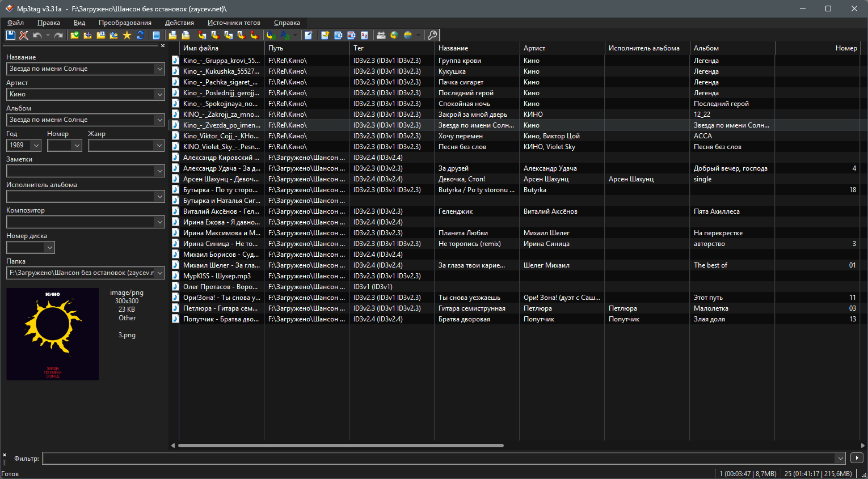
Task: Click the Redo arrow icon
Action: tap(58, 35)
